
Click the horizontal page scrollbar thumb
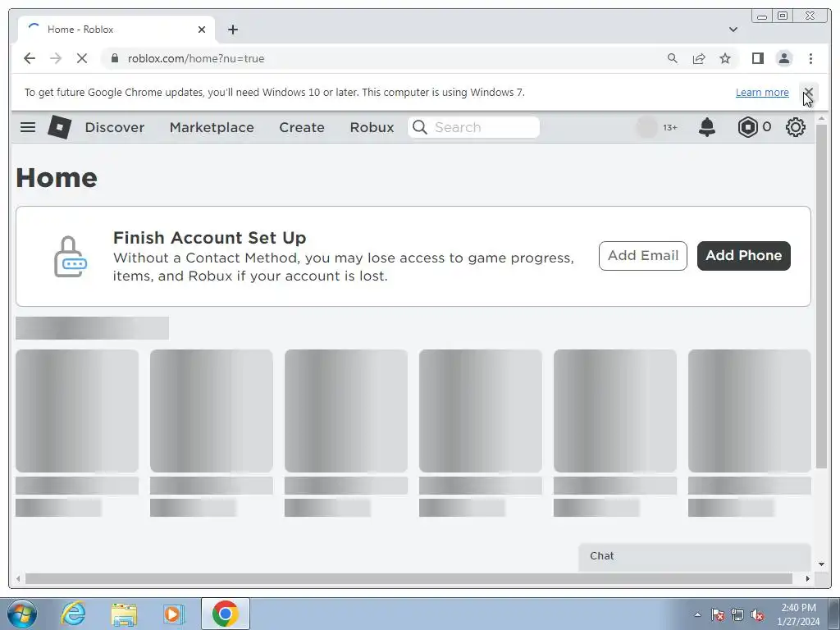(409, 578)
